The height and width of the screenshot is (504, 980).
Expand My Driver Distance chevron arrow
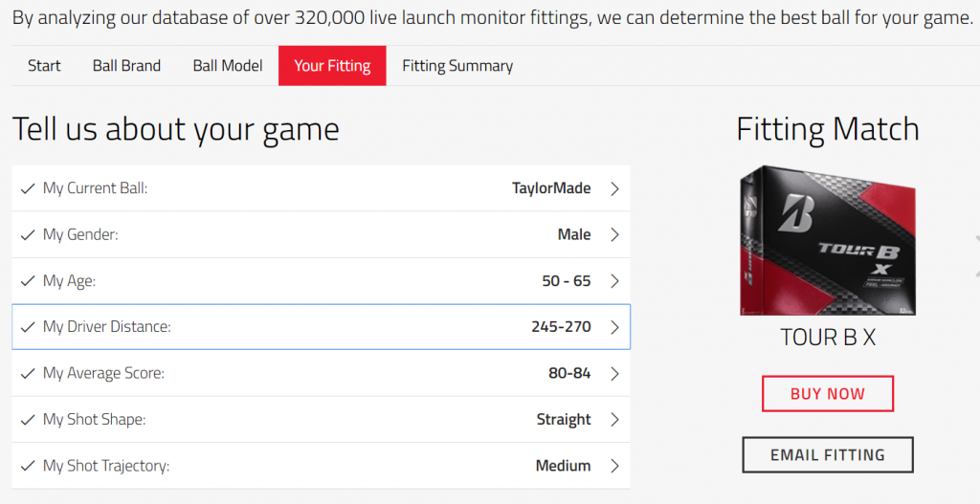(615, 327)
